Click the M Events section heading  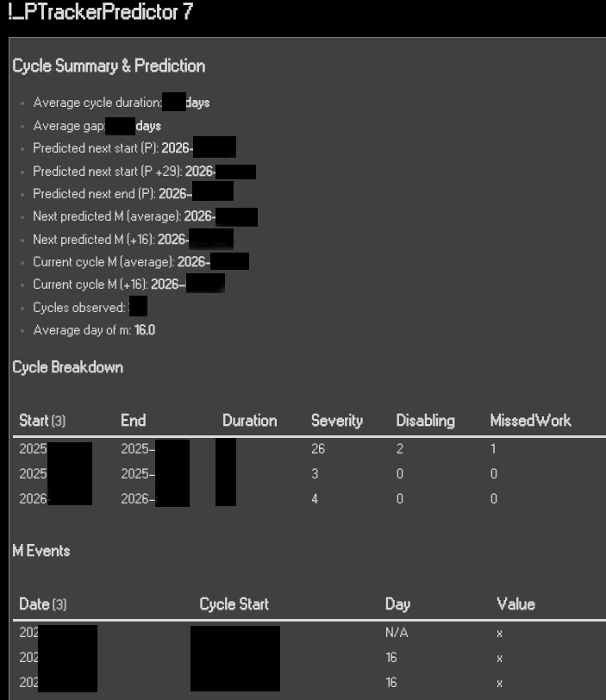click(41, 551)
